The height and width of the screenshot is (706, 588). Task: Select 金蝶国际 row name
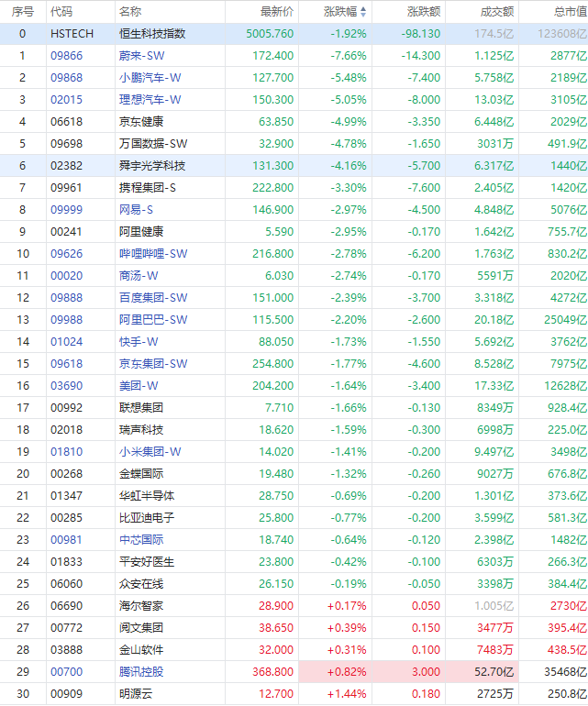click(141, 474)
